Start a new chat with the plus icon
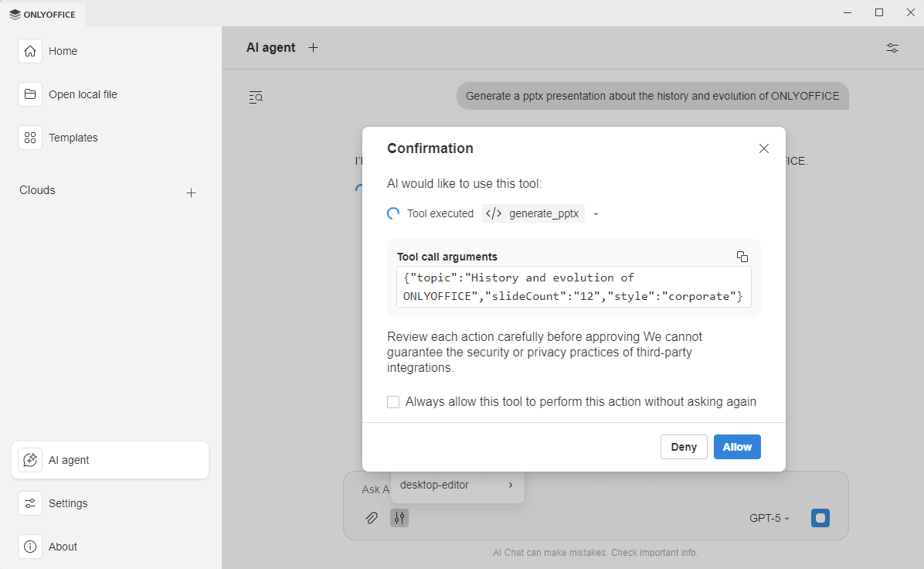Image resolution: width=924 pixels, height=569 pixels. (x=313, y=47)
